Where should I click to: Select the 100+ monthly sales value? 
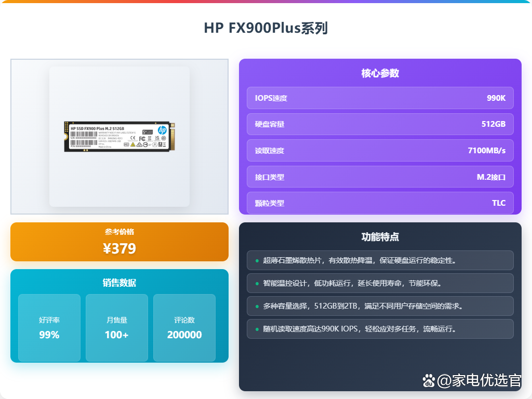point(117,335)
